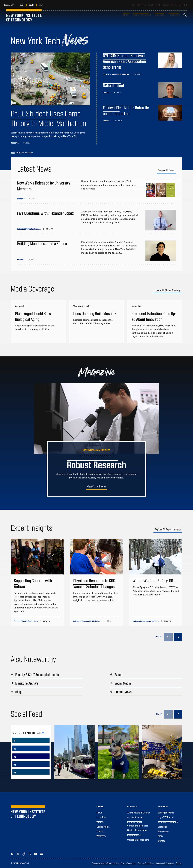
Task: Click Give in top bar
Action: tap(41, 5)
